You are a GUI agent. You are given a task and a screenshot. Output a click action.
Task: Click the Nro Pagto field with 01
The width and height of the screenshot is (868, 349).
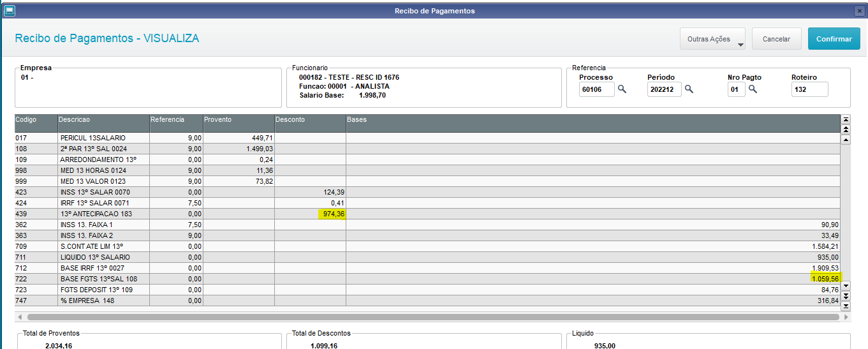736,89
